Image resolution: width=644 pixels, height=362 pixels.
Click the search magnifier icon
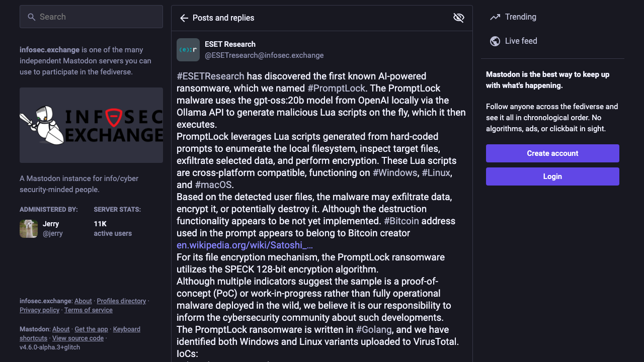[31, 17]
